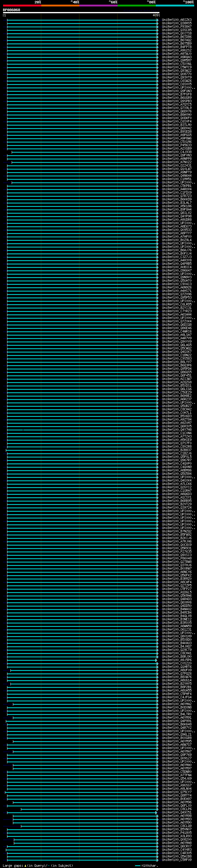
Task: Click the UniRef100_B6TD86 label
Action: (x=176, y=37)
